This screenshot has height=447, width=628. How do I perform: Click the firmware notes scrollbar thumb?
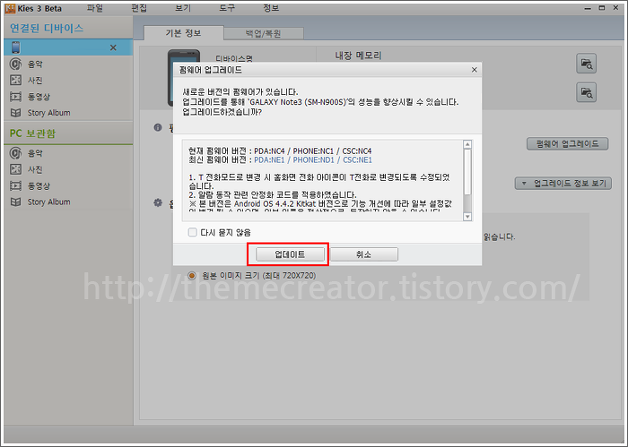click(x=467, y=172)
